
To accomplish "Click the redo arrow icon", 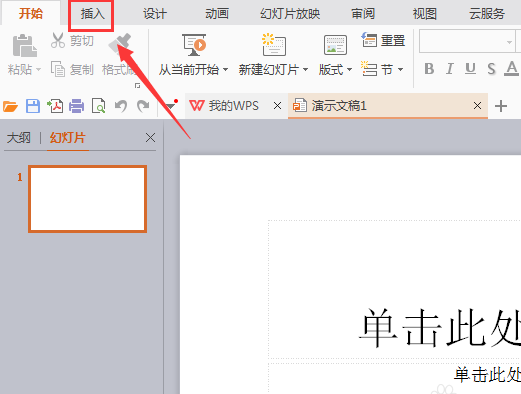I will 143,106.
